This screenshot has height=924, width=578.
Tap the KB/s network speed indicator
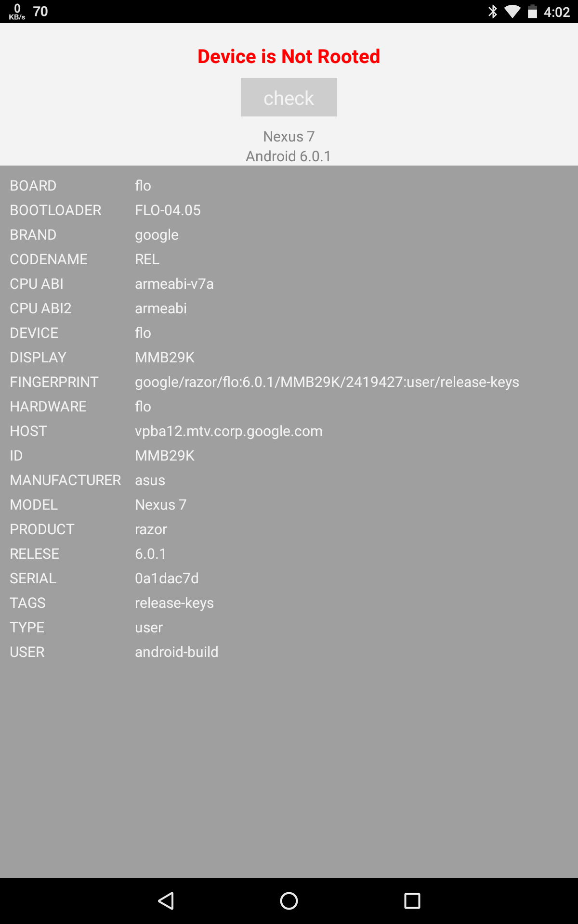[17, 12]
